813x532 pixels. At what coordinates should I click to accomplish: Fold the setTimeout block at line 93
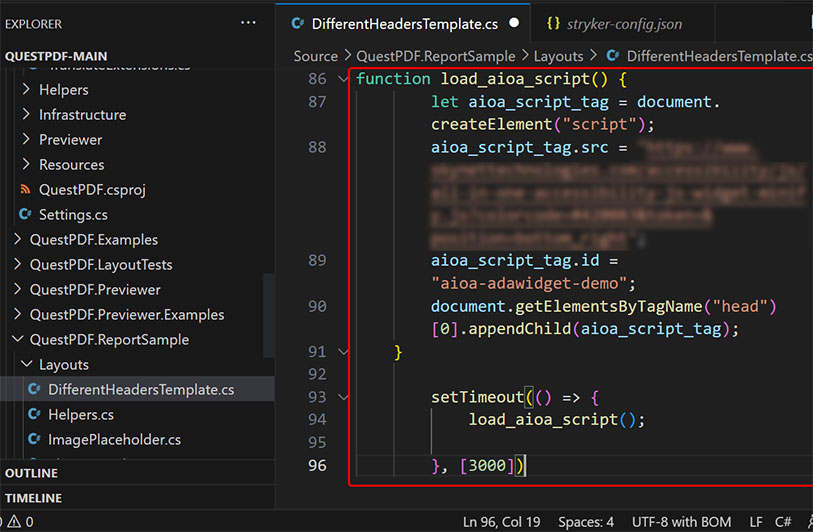(x=344, y=397)
